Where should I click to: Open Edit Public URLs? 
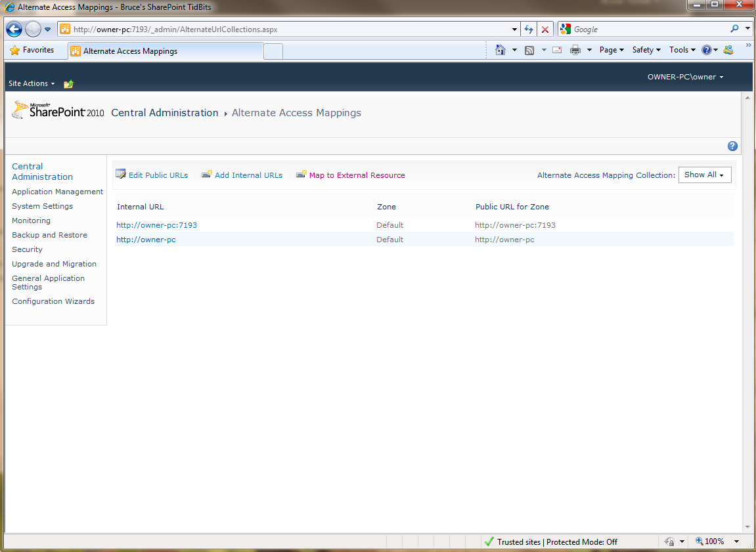[x=157, y=175]
